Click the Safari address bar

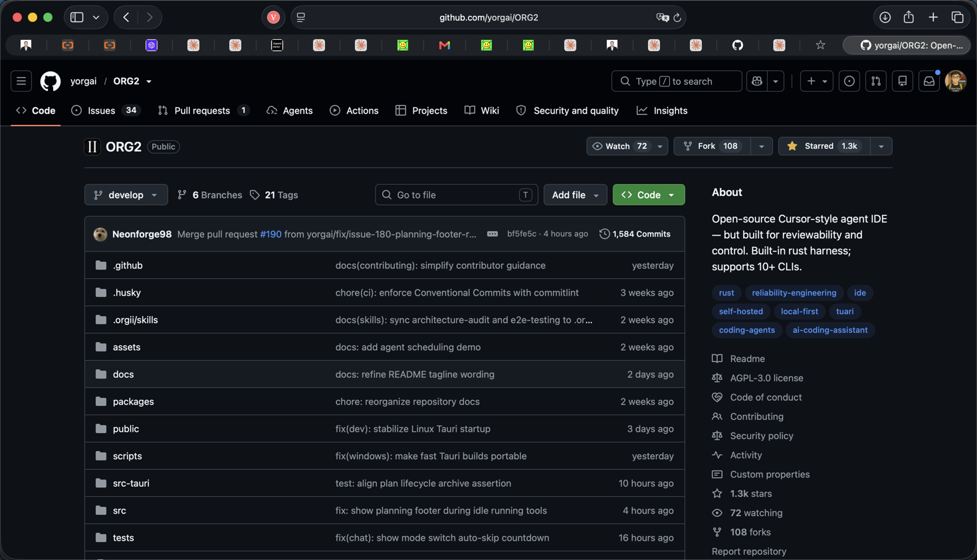click(489, 17)
